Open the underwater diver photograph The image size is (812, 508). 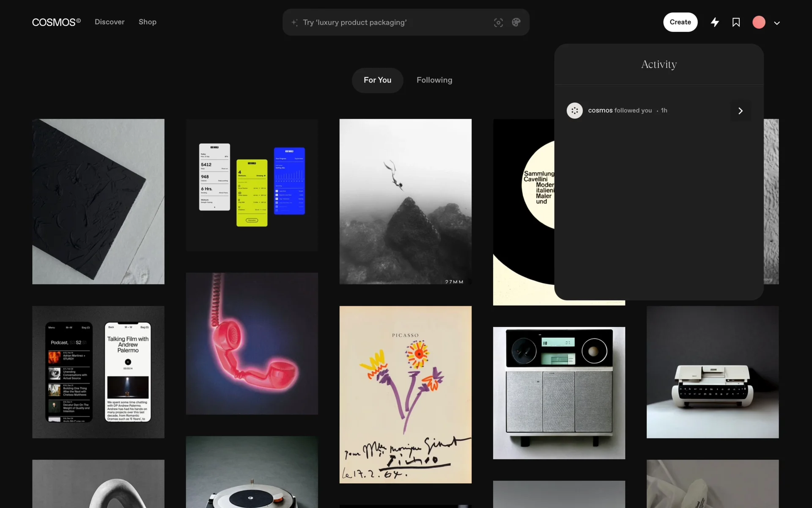[x=405, y=201]
